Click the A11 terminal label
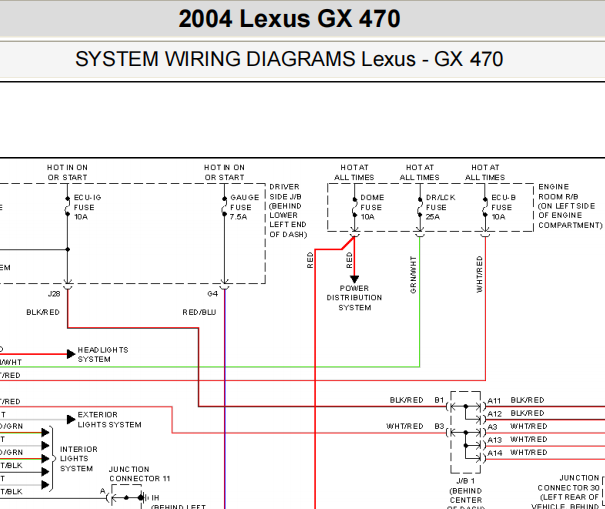Screen dimensions: 605x509 [x=494, y=401]
